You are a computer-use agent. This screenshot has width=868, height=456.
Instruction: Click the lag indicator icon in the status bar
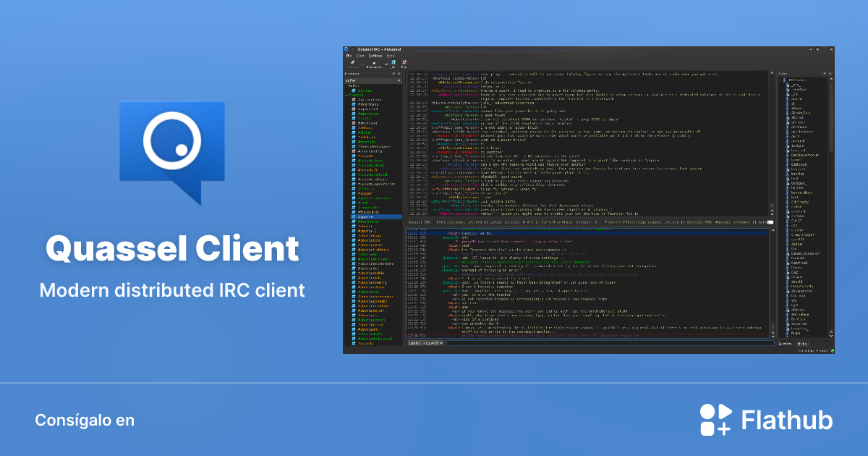pyautogui.click(x=833, y=350)
